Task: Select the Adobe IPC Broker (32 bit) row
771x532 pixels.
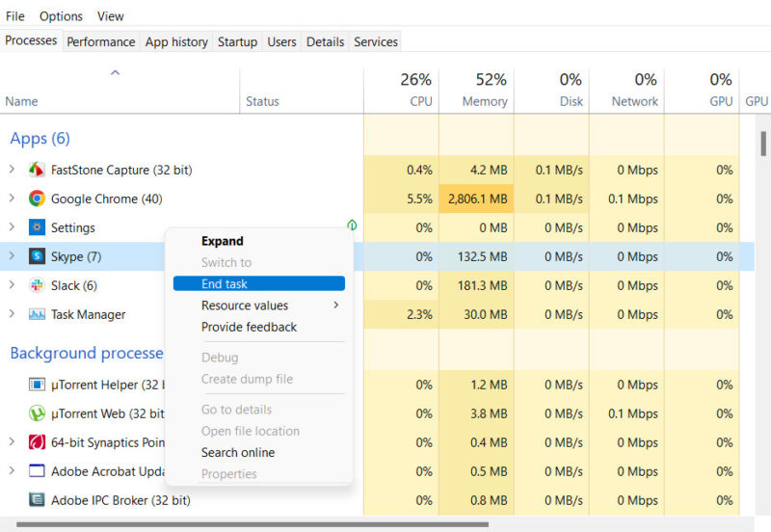Action: coord(377,500)
